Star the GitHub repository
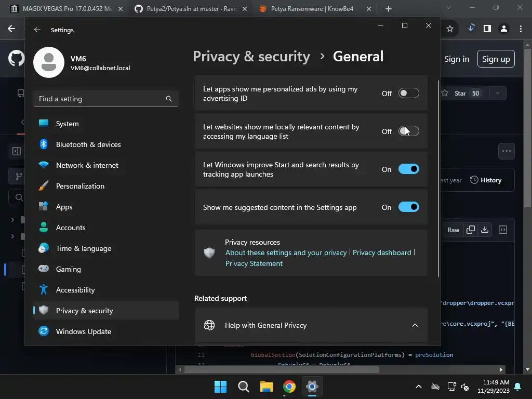This screenshot has height=399, width=532. click(x=464, y=94)
